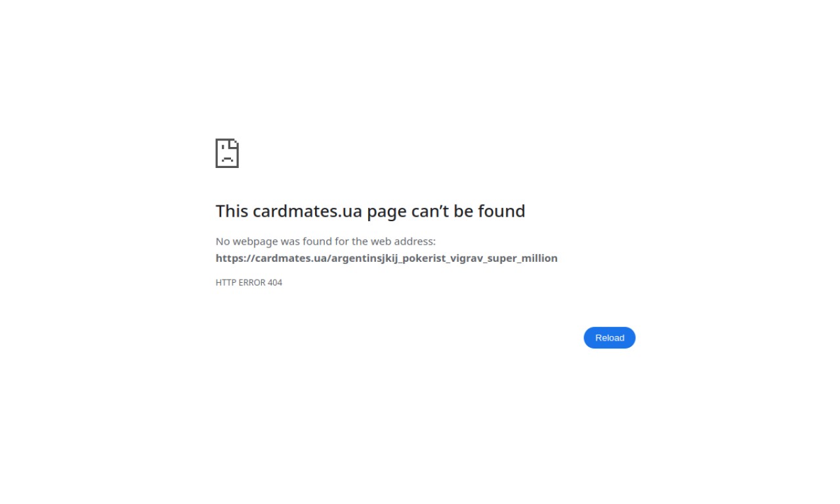Click the number 404 in the error code
Viewport: 840px width, 504px height.
(275, 282)
